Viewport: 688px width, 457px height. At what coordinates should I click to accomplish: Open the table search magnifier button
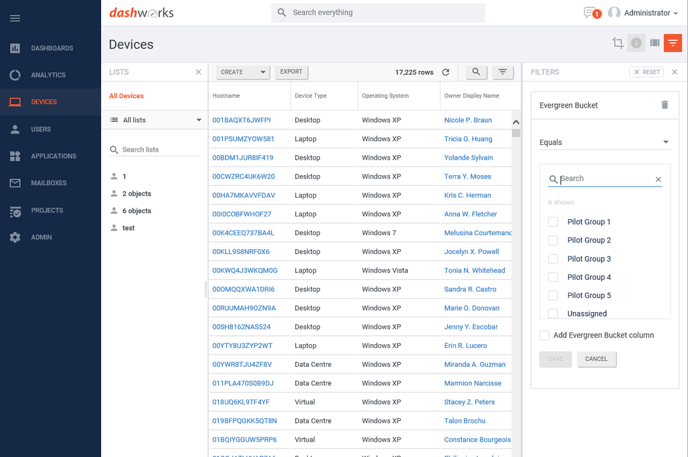tap(476, 72)
